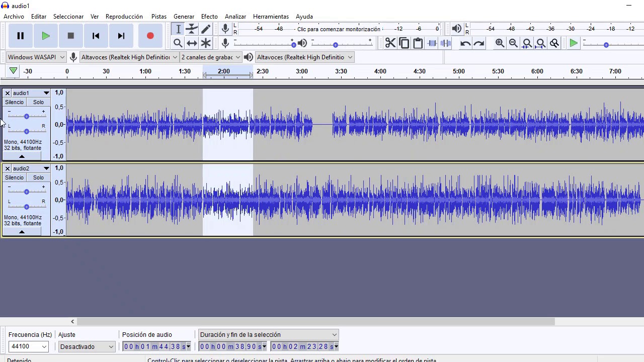Open the Archivo menu
Screen dimensions: 644x362
tap(14, 17)
